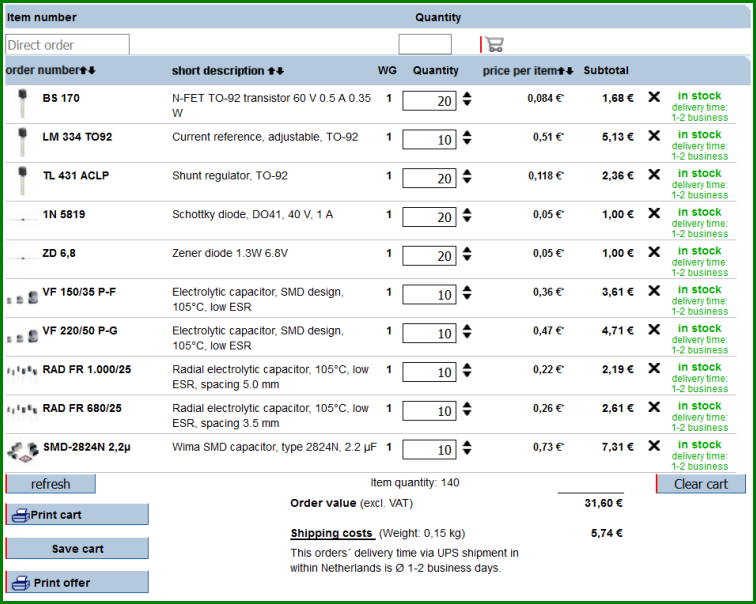This screenshot has height=604, width=756.
Task: Delete the TL 431 ACLP row
Action: tap(654, 174)
